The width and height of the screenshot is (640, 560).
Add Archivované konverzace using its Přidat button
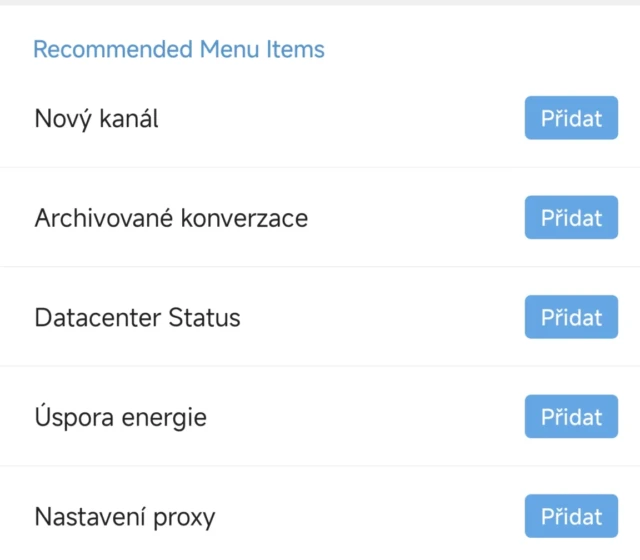(x=571, y=217)
